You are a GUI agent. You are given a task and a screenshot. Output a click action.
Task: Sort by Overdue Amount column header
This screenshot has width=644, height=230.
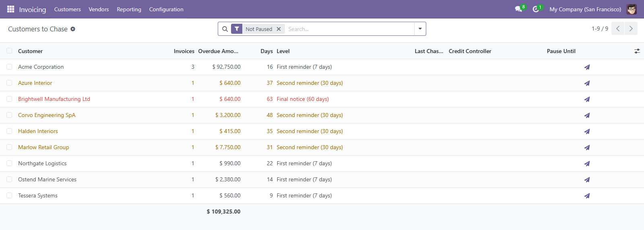pos(218,51)
